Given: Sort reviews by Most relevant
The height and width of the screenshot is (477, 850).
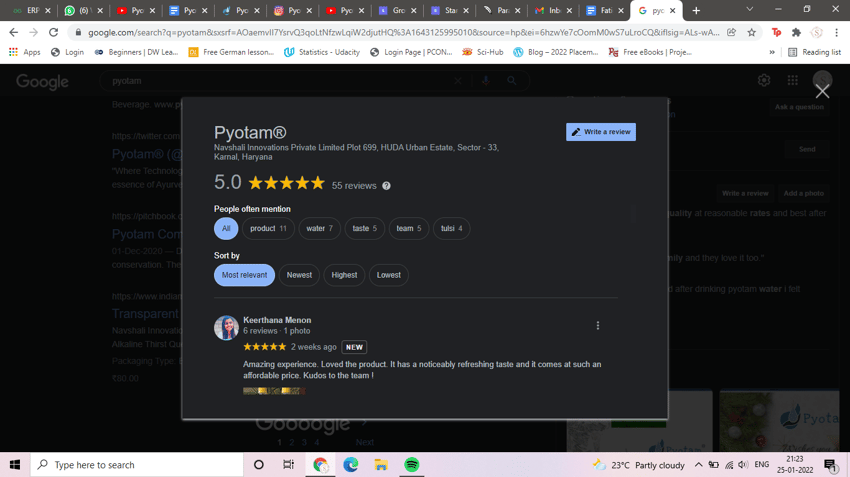Looking at the screenshot, I should (244, 275).
